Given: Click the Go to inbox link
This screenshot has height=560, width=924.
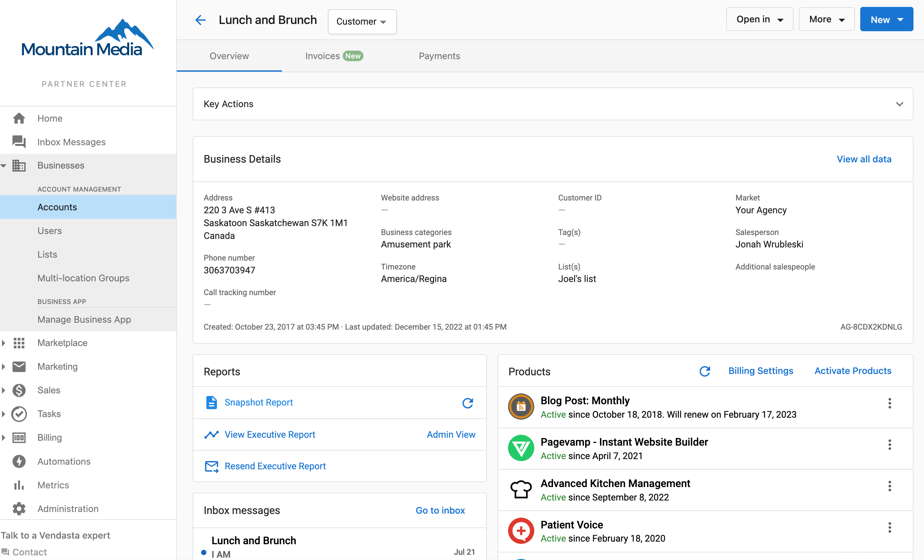Looking at the screenshot, I should point(440,510).
